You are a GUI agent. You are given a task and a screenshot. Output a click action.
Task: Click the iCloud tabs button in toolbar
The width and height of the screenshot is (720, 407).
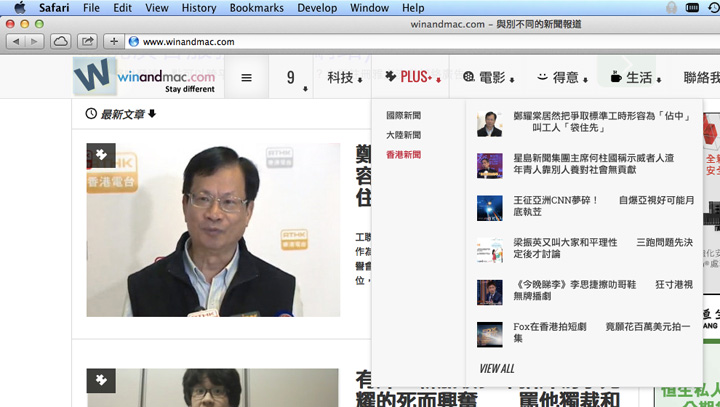(61, 41)
